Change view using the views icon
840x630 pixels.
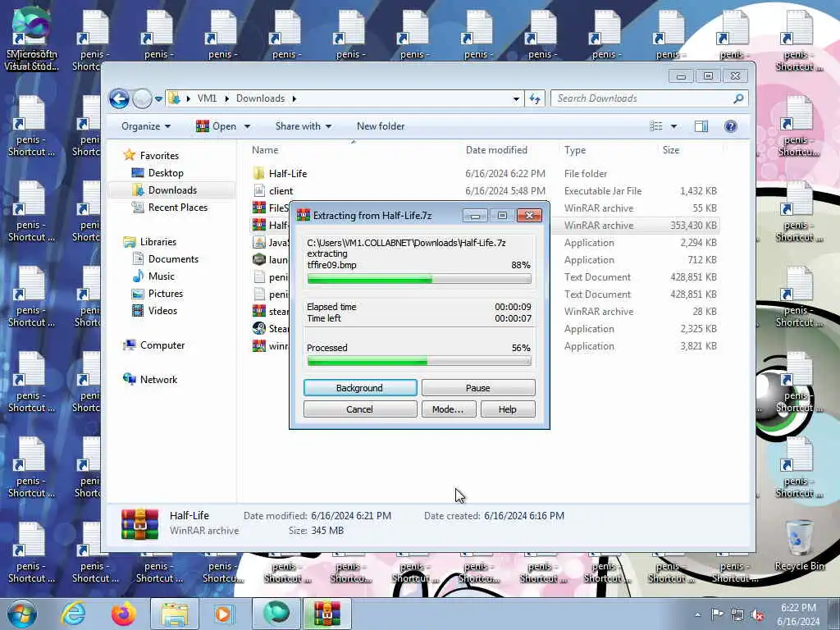pyautogui.click(x=656, y=126)
